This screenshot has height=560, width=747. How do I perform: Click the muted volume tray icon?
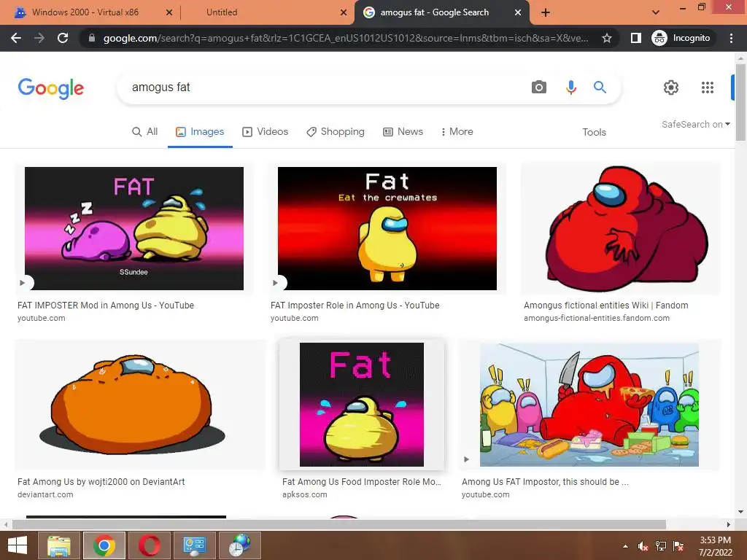[x=643, y=546]
